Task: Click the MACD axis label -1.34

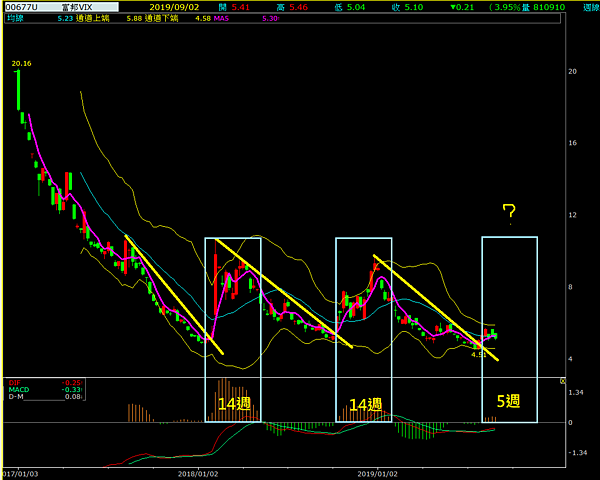Action: pyautogui.click(x=577, y=452)
